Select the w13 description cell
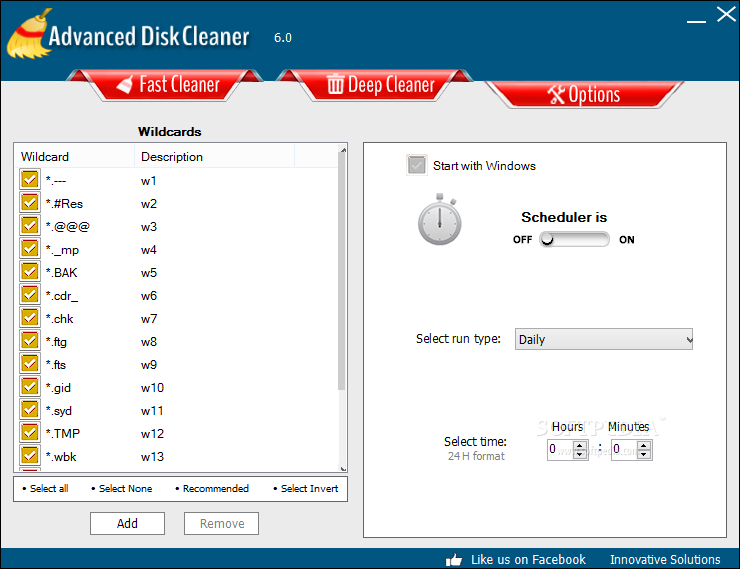This screenshot has width=740, height=569. (x=152, y=457)
